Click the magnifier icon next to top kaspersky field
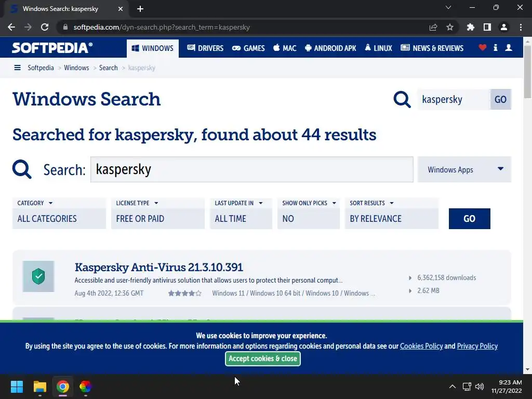This screenshot has width=532, height=399. (x=402, y=99)
